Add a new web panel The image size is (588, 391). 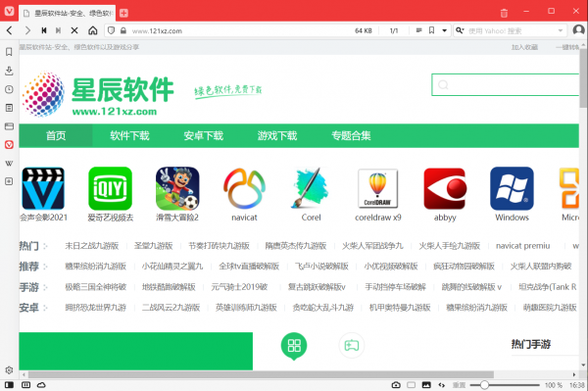click(9, 181)
